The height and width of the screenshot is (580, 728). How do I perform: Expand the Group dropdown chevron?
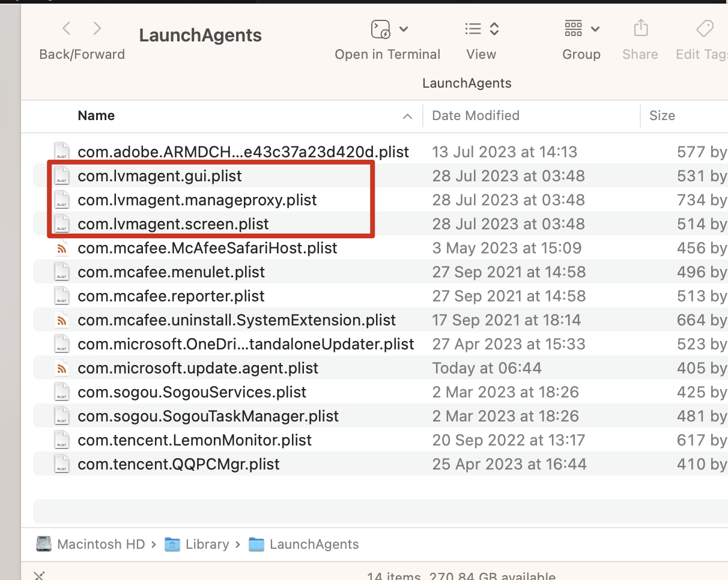point(595,29)
